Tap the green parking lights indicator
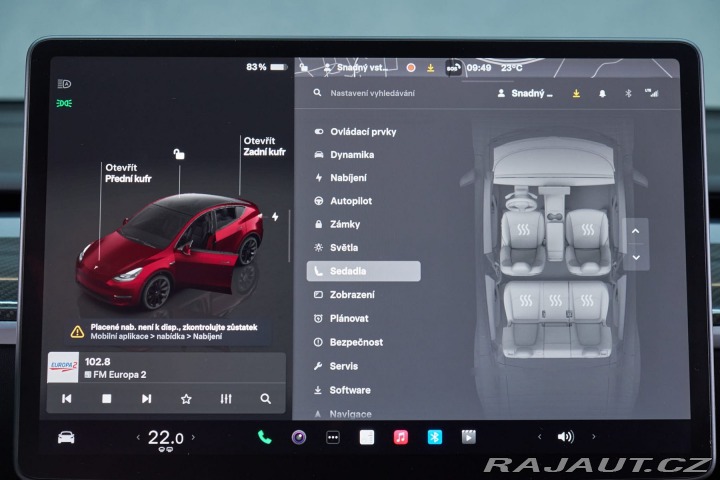This screenshot has height=480, width=720. click(x=64, y=103)
